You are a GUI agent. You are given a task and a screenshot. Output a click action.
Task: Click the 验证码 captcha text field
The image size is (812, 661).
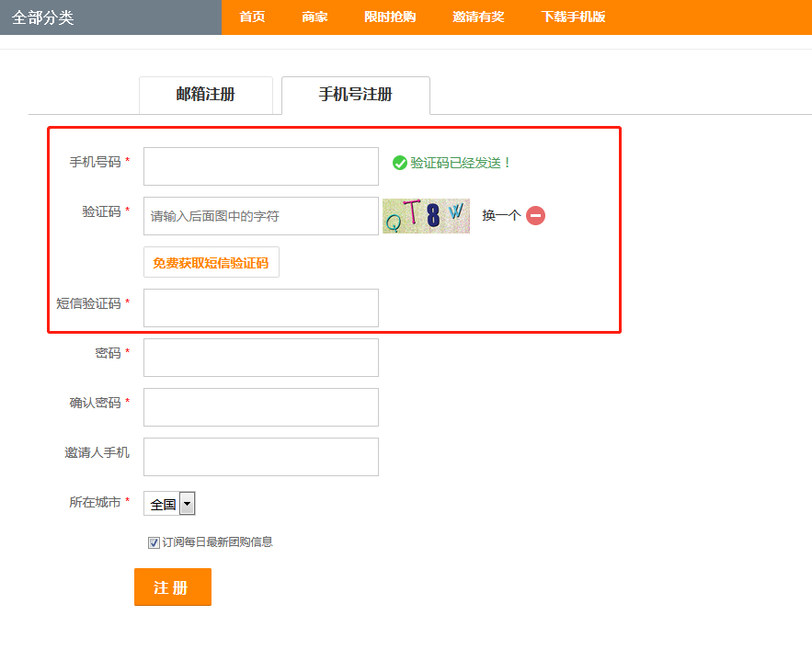pos(261,216)
